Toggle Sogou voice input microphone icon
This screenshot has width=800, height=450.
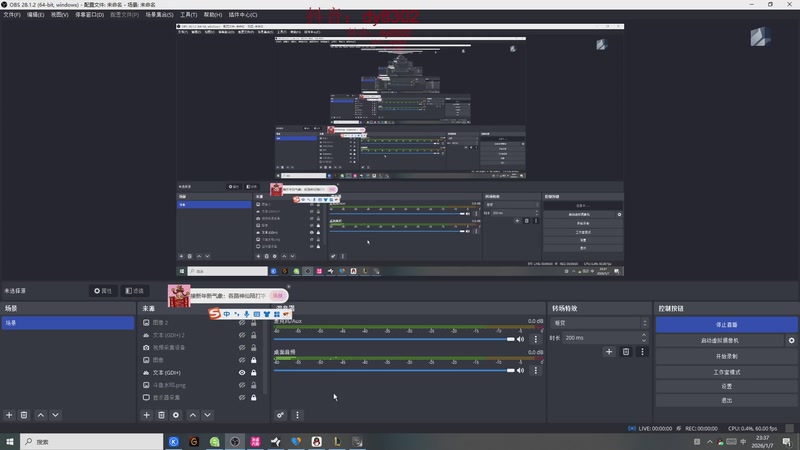point(246,314)
